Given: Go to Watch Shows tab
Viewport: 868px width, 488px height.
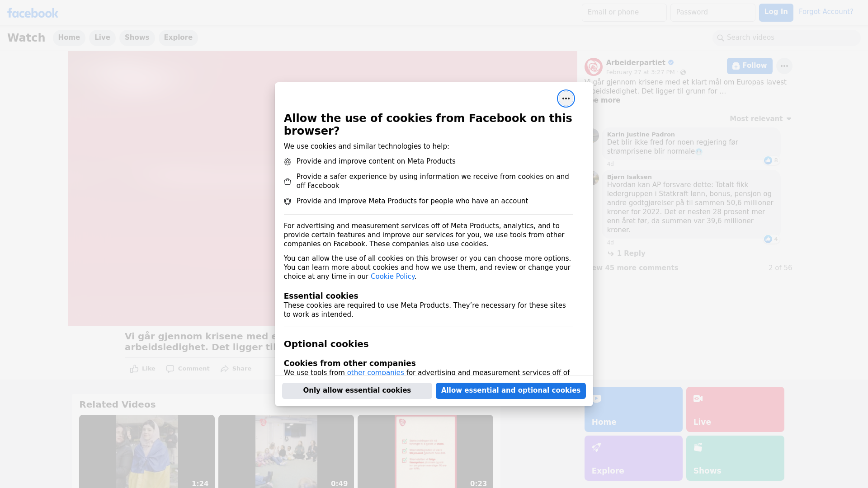Looking at the screenshot, I should pos(137,38).
